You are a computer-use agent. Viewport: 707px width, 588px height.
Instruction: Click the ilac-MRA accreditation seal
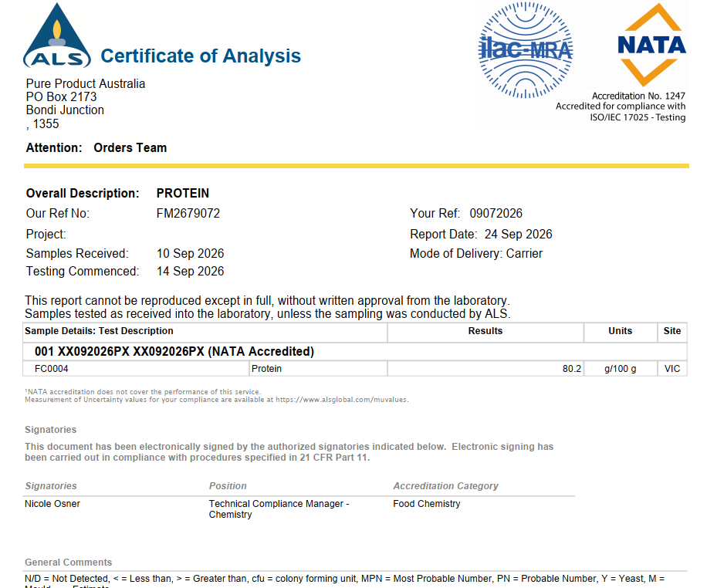[x=526, y=50]
